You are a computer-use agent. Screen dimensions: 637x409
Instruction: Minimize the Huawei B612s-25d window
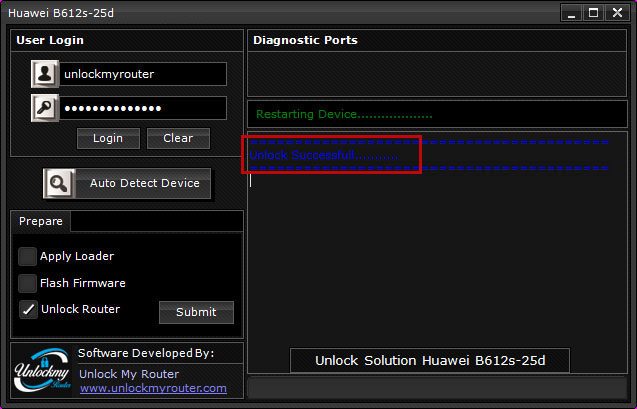pyautogui.click(x=571, y=13)
